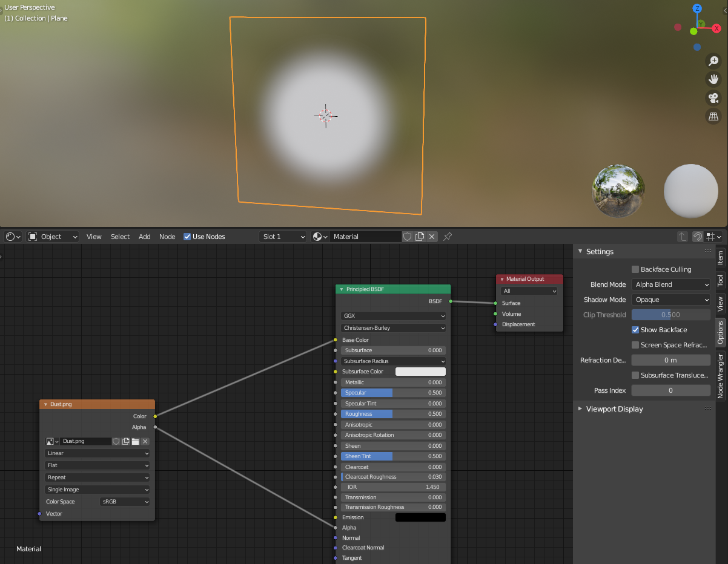Rename the material in the name field

click(363, 237)
